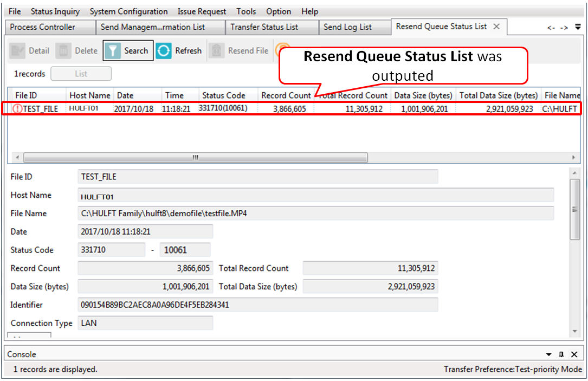Click the Status Code column header

[224, 95]
